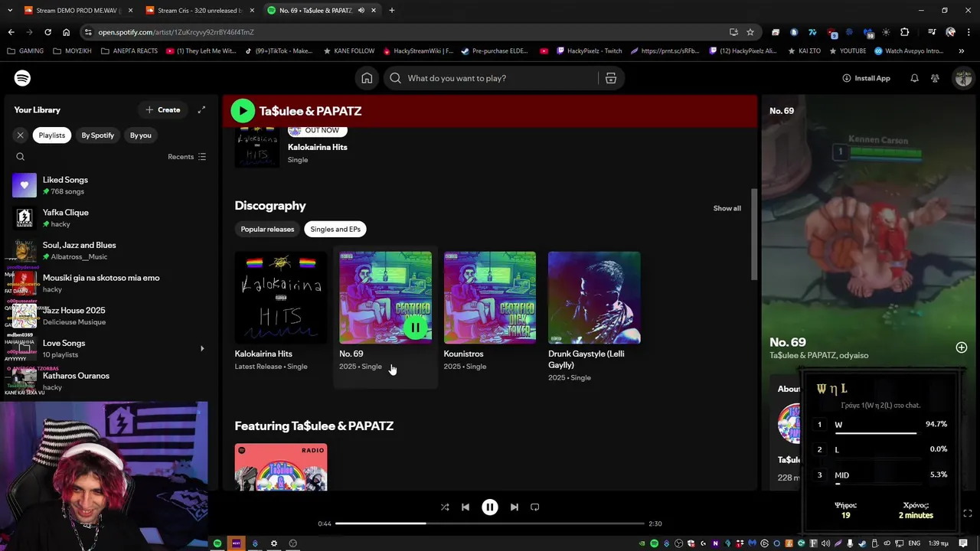Open Friend Activity icon
Viewport: 980px width, 551px height.
tap(935, 78)
